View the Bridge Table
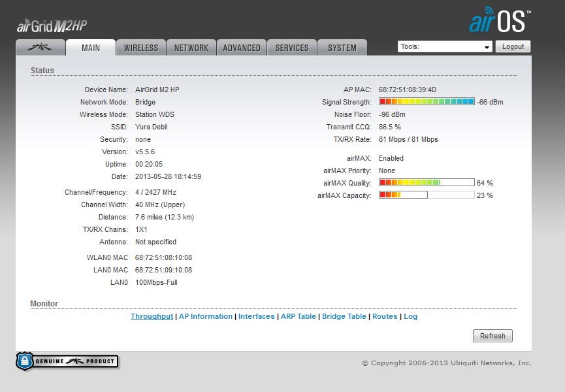 click(344, 316)
